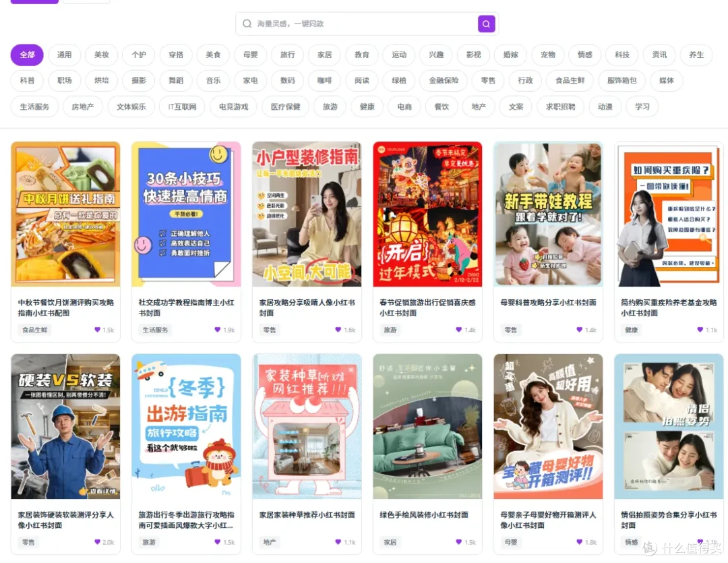
Task: Click heart icon on 简约购买重疾险 card
Action: pos(700,329)
